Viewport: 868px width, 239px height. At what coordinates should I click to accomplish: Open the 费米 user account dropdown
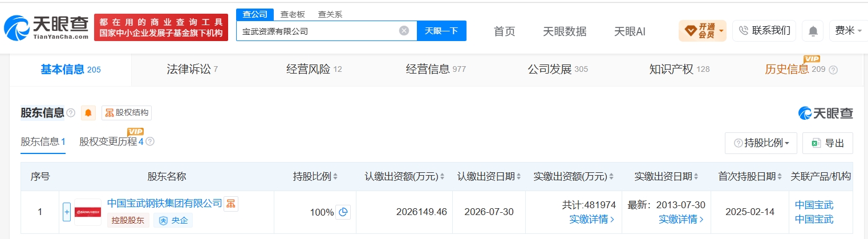coord(848,31)
